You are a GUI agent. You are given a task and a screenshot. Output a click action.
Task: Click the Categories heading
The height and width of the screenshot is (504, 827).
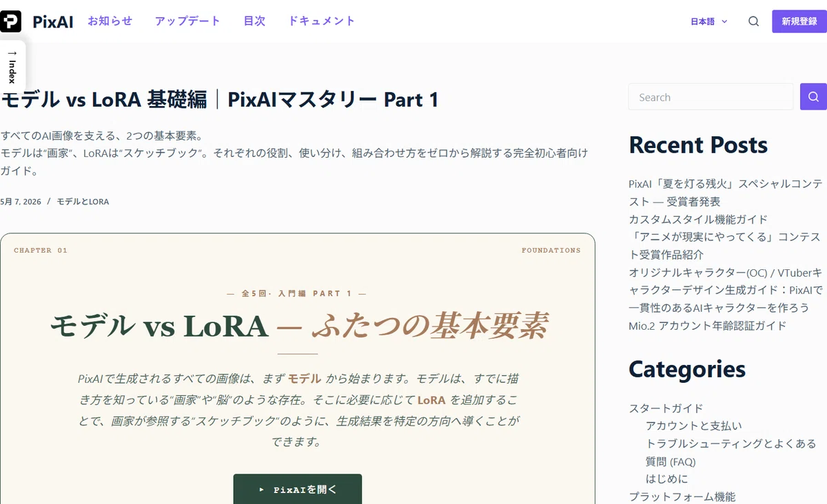click(x=687, y=370)
